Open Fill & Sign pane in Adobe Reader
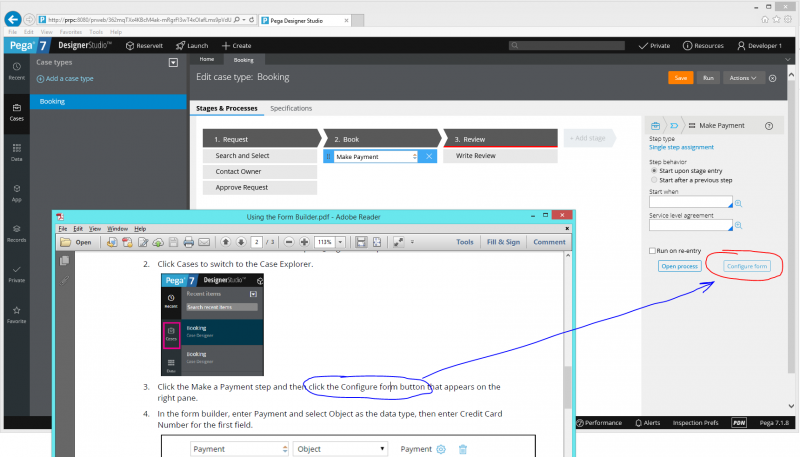 click(x=503, y=242)
